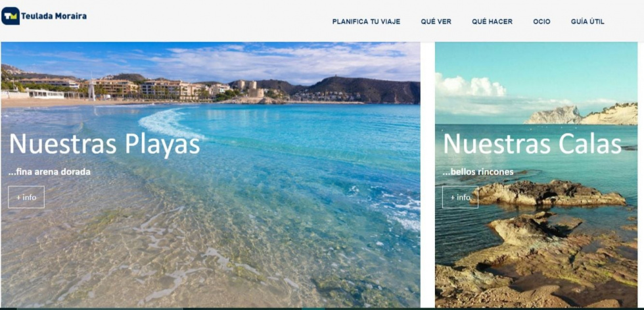644x310 pixels.
Task: Open the Teulada Moraira home link text
Action: [x=53, y=16]
